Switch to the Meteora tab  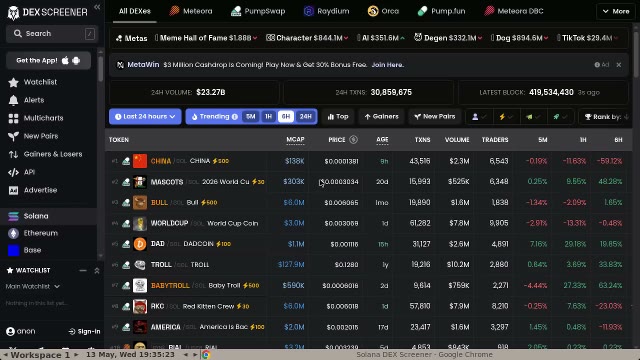pos(191,11)
